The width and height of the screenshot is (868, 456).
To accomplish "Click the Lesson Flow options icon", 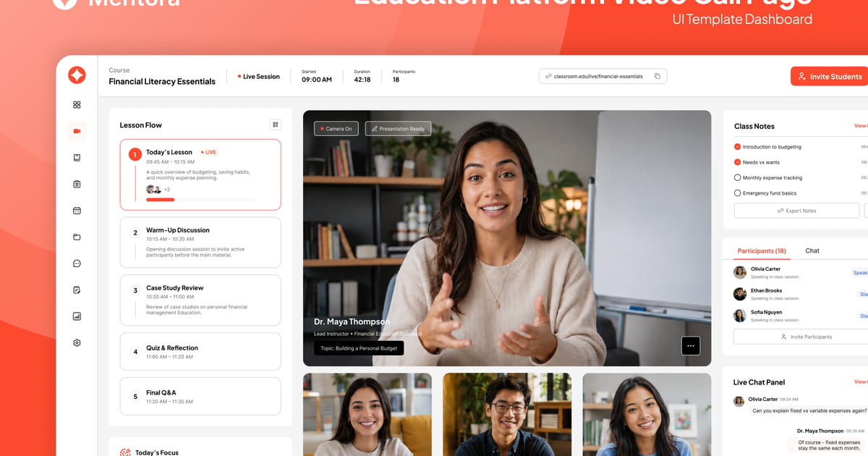I will tap(275, 124).
